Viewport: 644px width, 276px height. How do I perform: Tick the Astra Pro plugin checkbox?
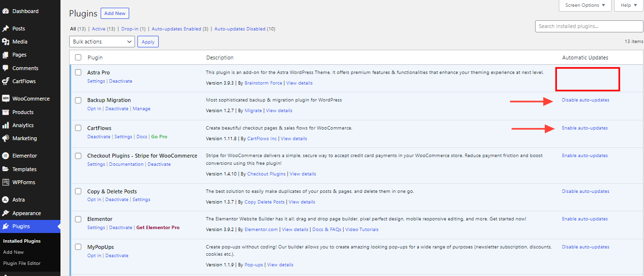78,73
